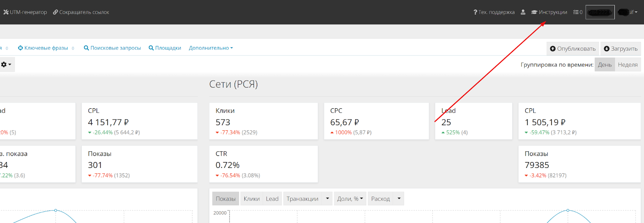
Task: Open the username account dropdown
Action: point(628,12)
